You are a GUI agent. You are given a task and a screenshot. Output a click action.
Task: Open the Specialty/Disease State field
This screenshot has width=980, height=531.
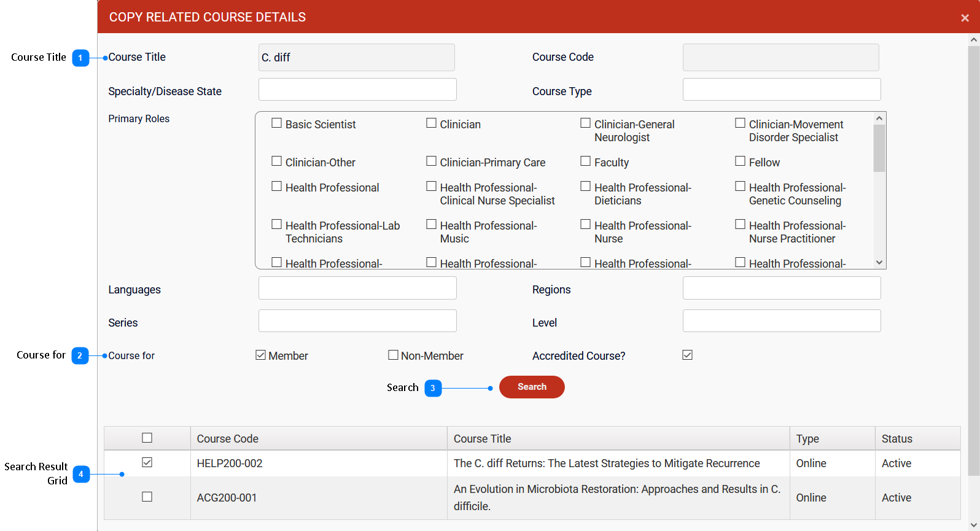(357, 90)
